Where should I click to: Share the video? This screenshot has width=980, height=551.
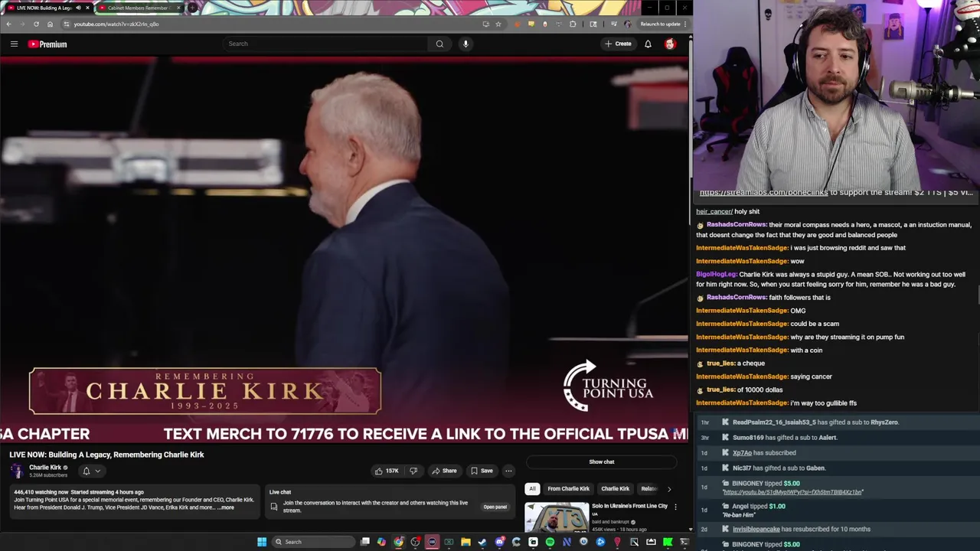pos(444,471)
